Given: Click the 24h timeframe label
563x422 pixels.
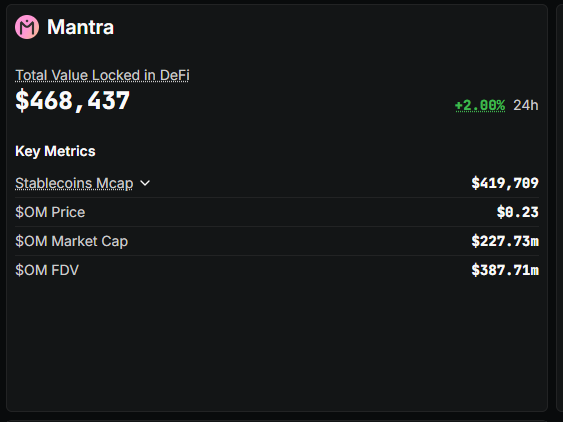Looking at the screenshot, I should click(x=526, y=105).
